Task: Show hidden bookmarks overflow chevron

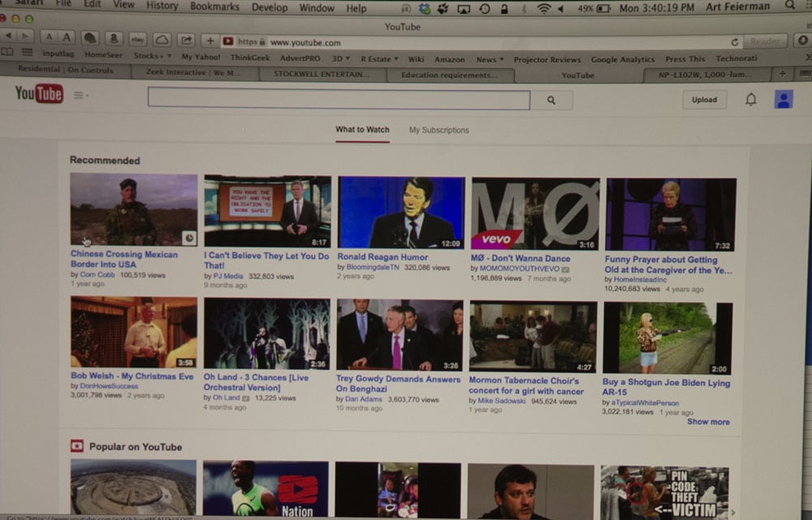Action: tap(807, 58)
